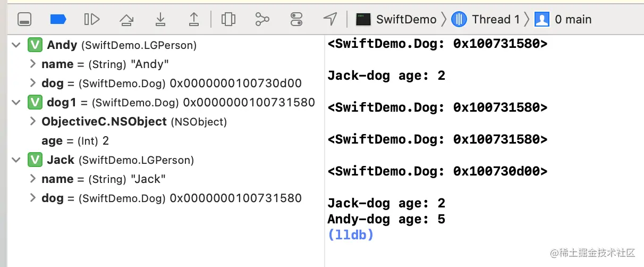Open the debug view hierarchy icon

228,20
